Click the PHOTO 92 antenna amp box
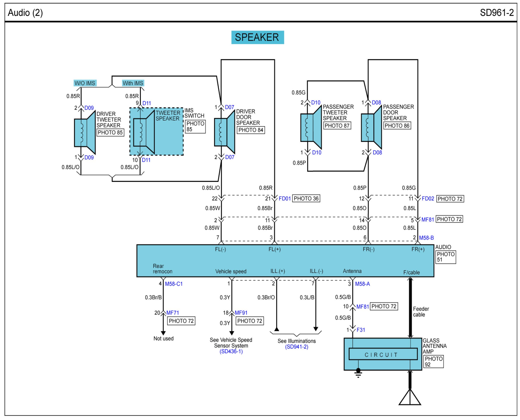The width and height of the screenshot is (520, 420). pyautogui.click(x=433, y=362)
